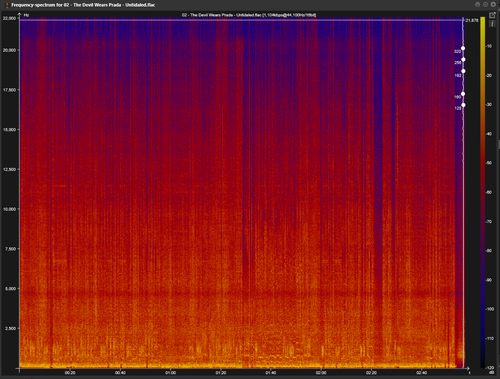Select the 128 kbps cutoff marker dot
500x379 pixels.
[463, 105]
